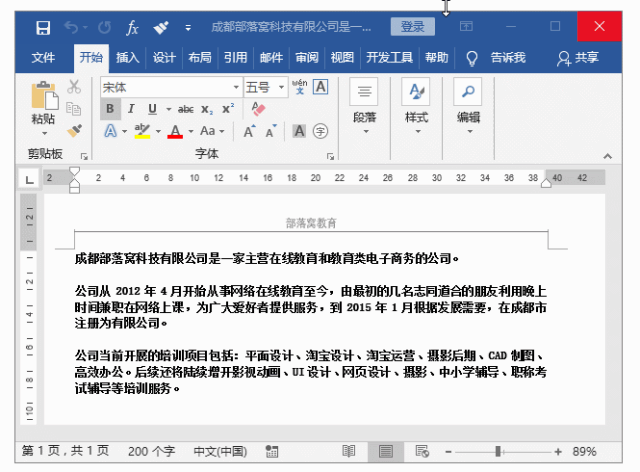640x472 pixels.
Task: Open font color dropdown arrow
Action: tap(191, 131)
